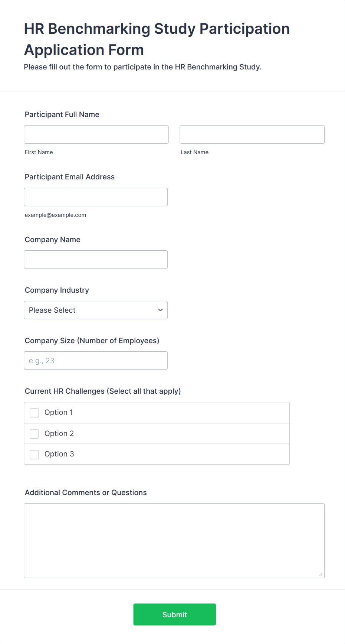Click the comments box resize handle
Screen dimensions: 345x644
pyautogui.click(x=321, y=575)
